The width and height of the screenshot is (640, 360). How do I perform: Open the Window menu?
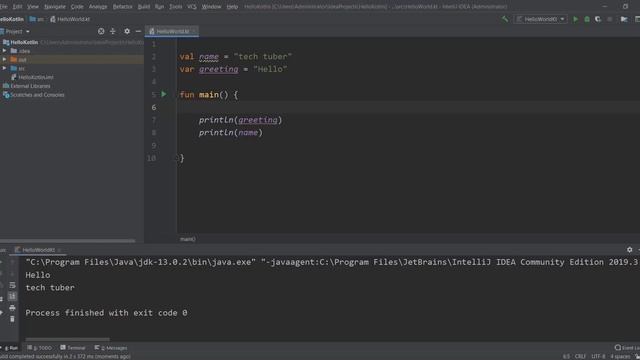tap(211, 7)
